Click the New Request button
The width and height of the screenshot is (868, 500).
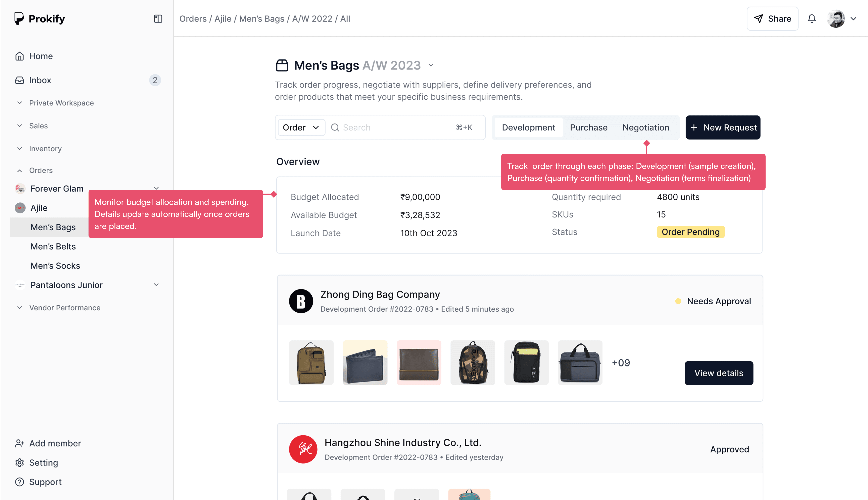(x=723, y=127)
